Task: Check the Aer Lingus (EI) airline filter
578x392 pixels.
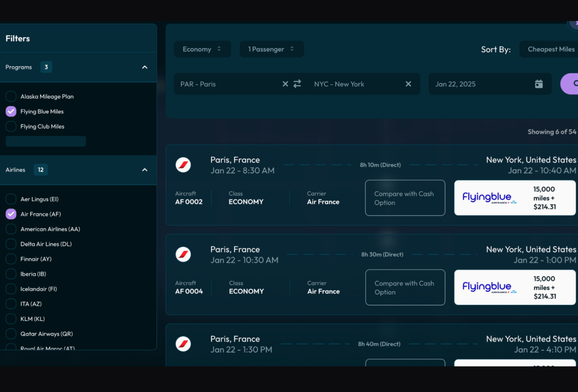Action: click(11, 199)
